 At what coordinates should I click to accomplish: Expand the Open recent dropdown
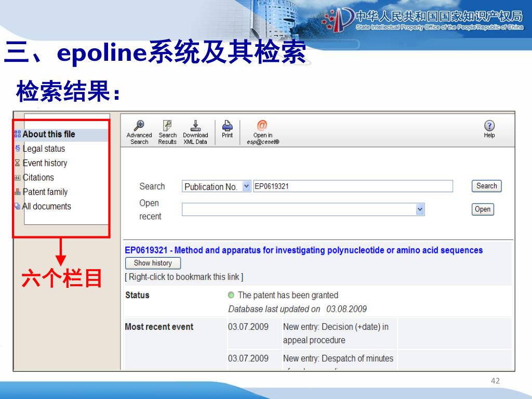pyautogui.click(x=420, y=209)
